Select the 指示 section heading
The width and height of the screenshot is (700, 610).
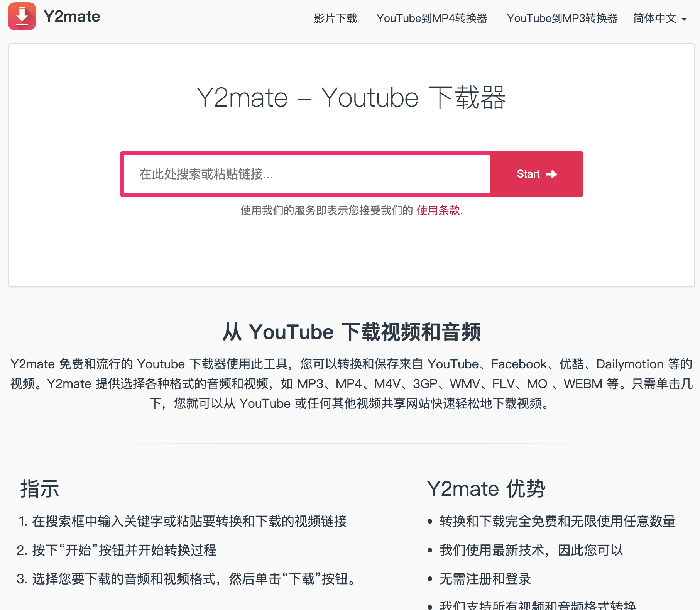39,489
